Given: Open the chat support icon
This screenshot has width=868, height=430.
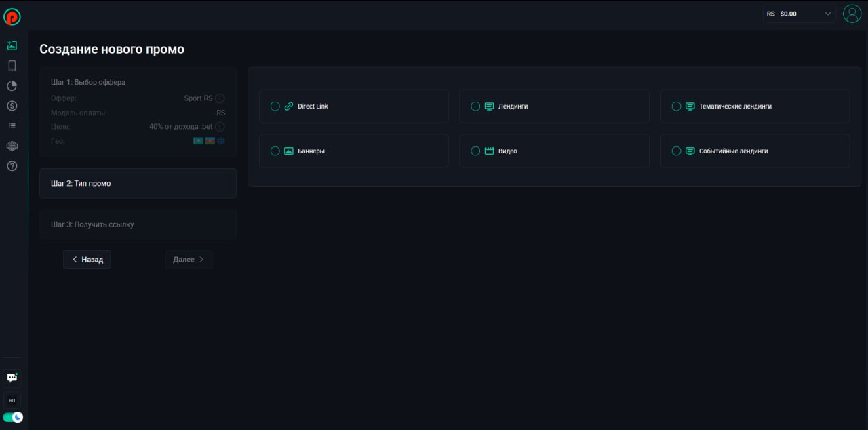Looking at the screenshot, I should [12, 378].
